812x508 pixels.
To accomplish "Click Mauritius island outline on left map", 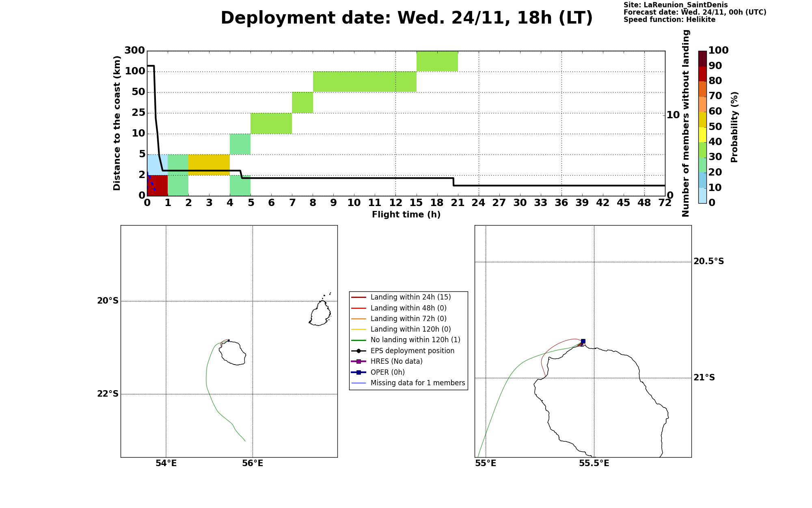I will pyautogui.click(x=320, y=313).
